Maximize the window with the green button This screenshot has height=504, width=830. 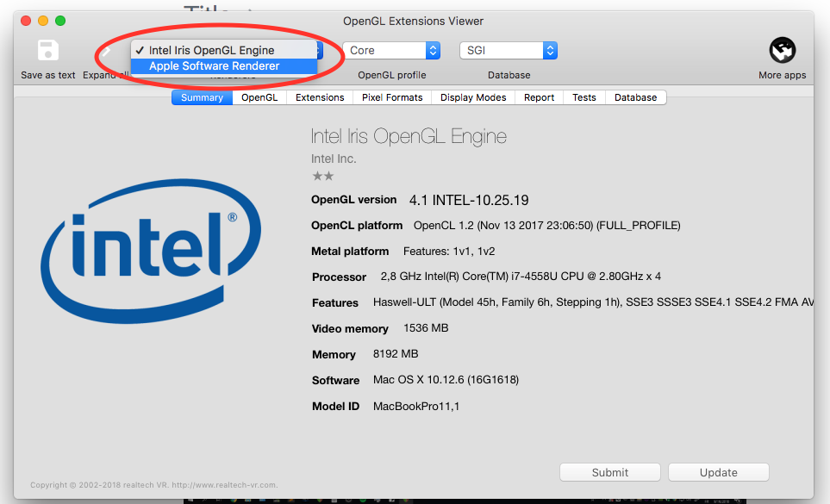(x=60, y=21)
